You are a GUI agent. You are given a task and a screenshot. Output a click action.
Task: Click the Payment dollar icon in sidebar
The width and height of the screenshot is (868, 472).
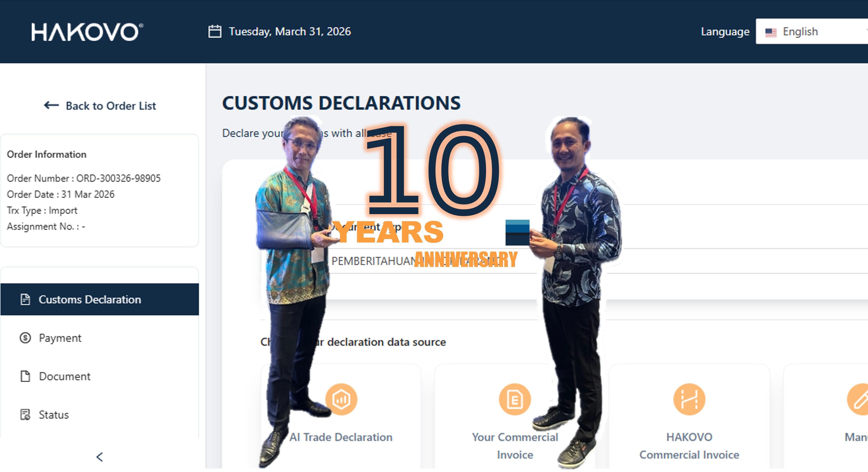tap(25, 337)
